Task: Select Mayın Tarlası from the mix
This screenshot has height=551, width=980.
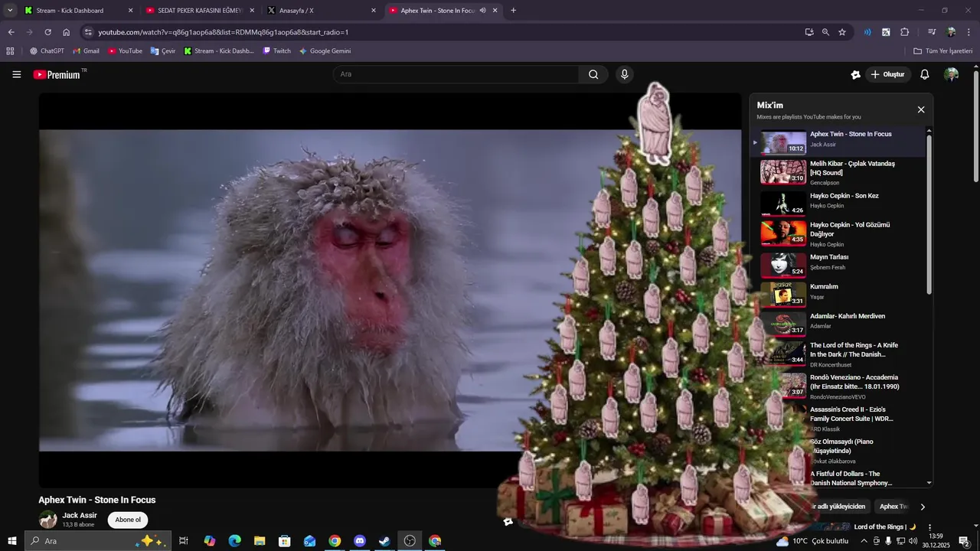Action: click(x=842, y=264)
